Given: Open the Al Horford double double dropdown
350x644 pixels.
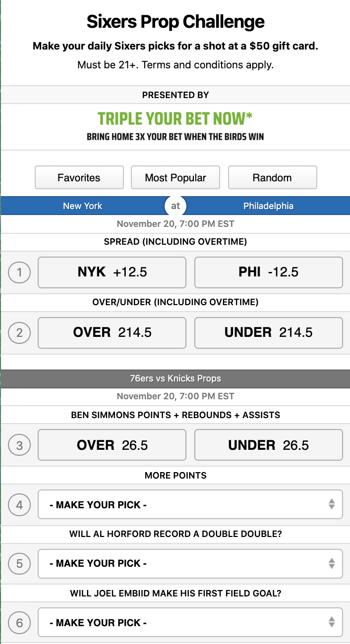Looking at the screenshot, I should (x=190, y=563).
